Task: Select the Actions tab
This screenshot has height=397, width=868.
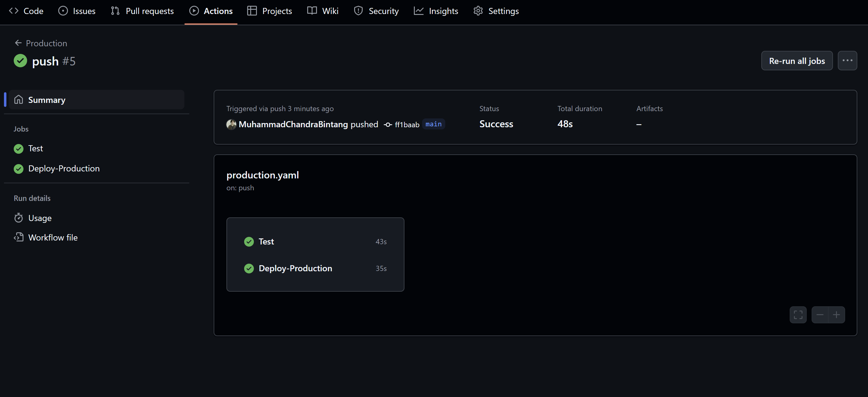Action: (211, 11)
